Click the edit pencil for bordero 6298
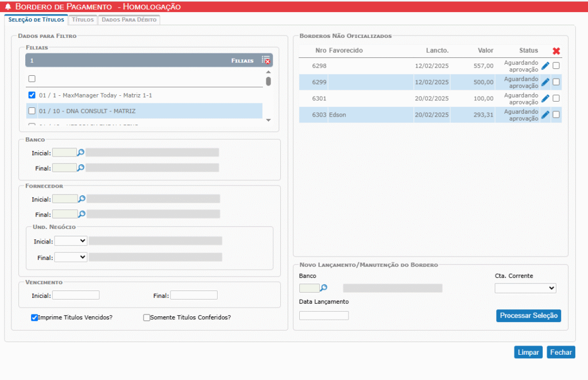 tap(545, 66)
